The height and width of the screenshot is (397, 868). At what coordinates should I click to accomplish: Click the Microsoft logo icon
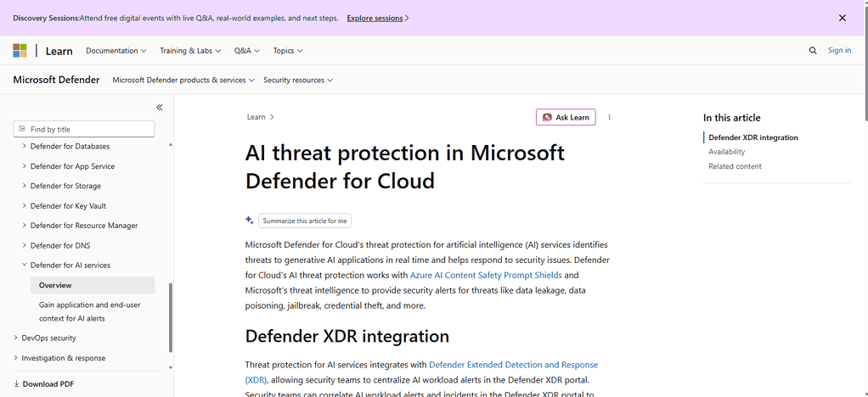tap(20, 50)
